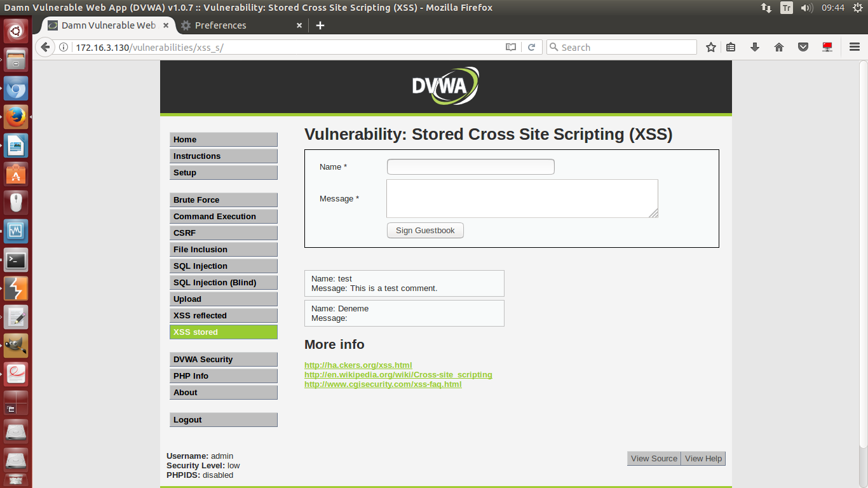Click the red extension icon in toolbar

click(x=827, y=47)
